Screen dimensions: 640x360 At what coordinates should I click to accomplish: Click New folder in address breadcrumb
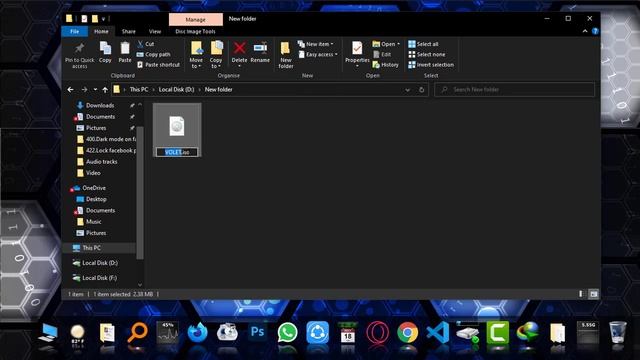pyautogui.click(x=218, y=89)
